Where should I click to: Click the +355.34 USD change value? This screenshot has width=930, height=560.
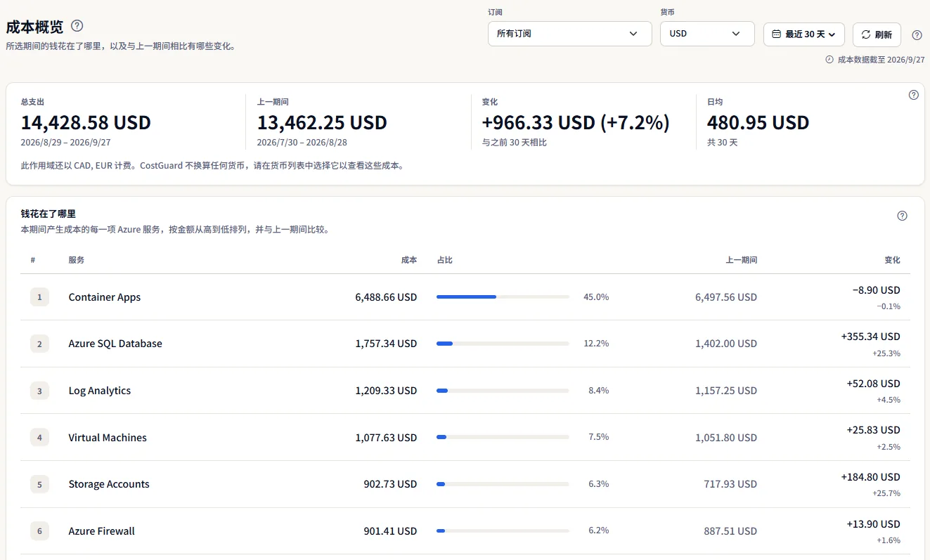coord(870,337)
